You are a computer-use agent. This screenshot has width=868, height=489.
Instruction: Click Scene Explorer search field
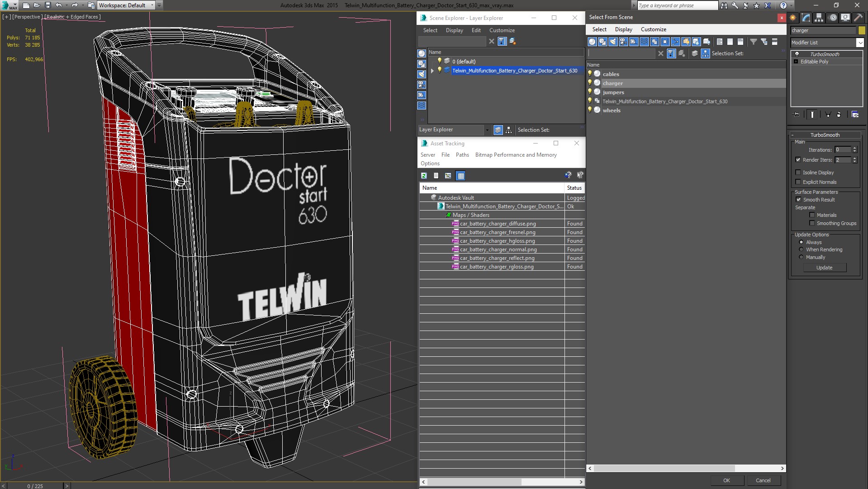(x=452, y=41)
